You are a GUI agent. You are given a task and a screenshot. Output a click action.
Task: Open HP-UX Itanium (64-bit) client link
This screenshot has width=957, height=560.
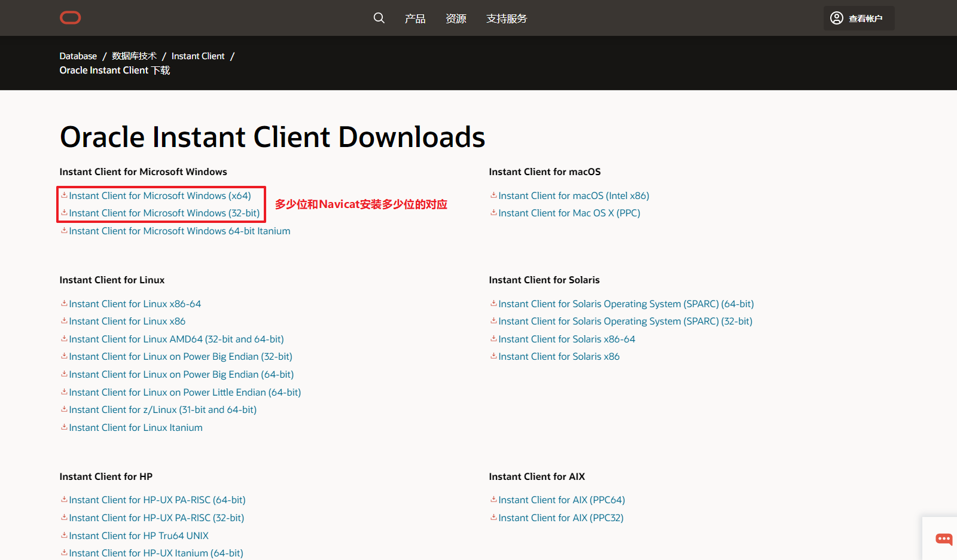[156, 553]
